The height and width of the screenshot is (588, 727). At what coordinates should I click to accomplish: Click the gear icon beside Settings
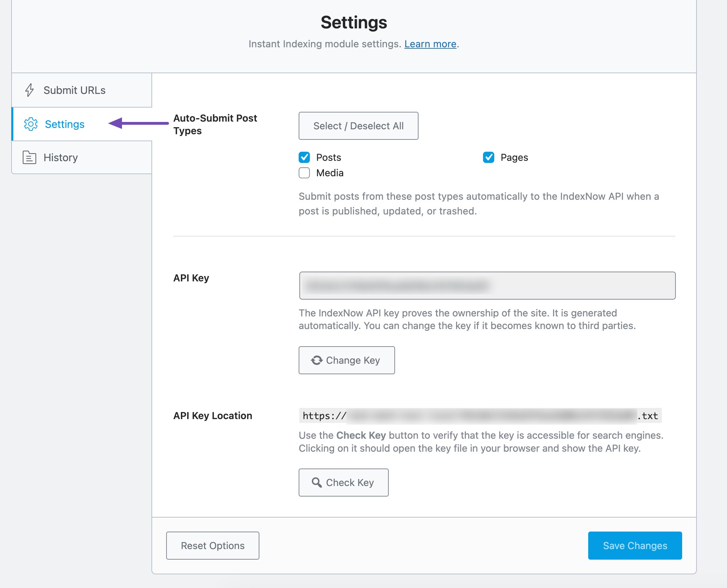31,124
